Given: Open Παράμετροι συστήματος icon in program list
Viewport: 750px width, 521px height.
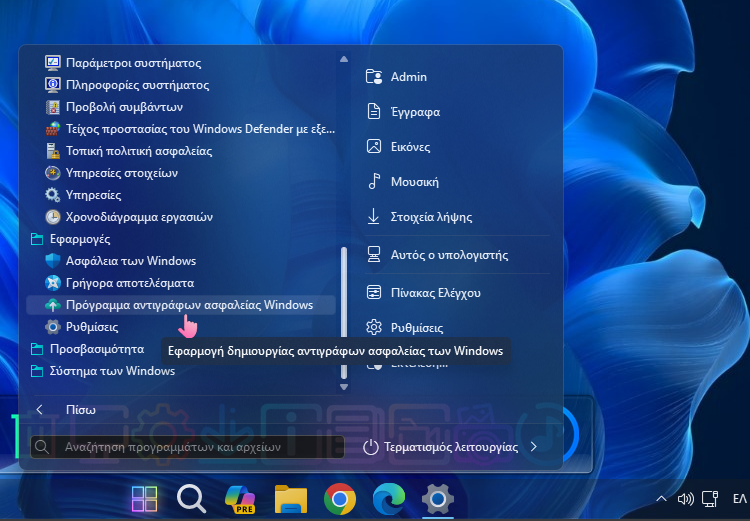Looking at the screenshot, I should (53, 63).
